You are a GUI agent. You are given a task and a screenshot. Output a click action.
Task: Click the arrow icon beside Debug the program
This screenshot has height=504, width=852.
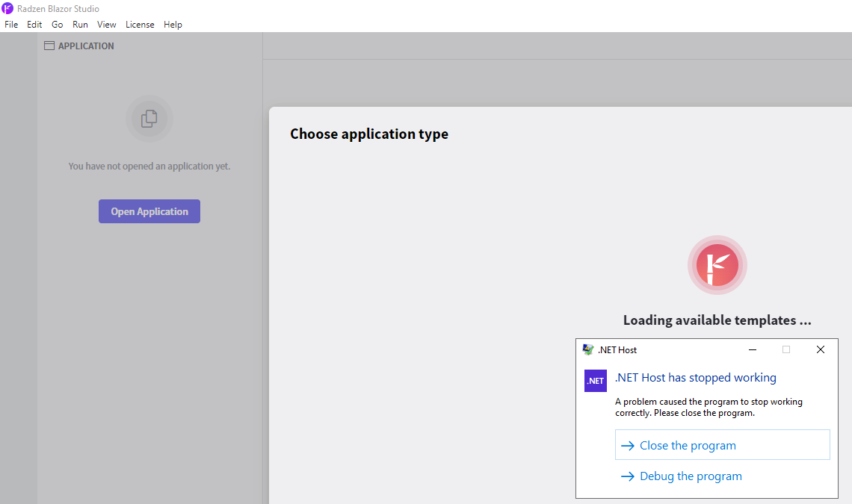[x=628, y=476]
